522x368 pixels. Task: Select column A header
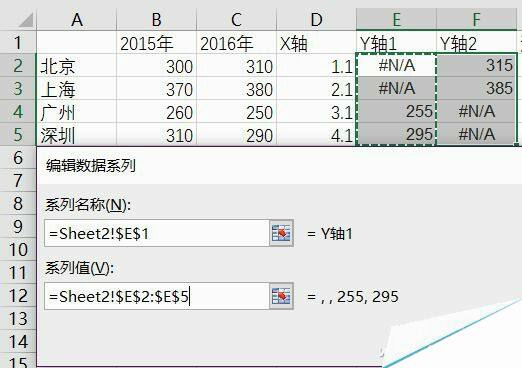[x=77, y=19]
